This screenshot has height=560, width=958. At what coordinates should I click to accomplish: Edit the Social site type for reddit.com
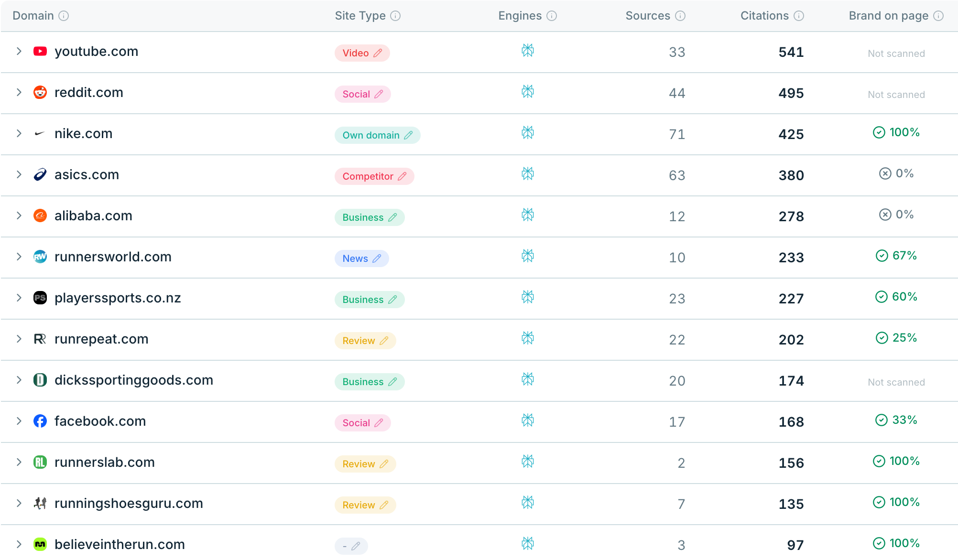click(x=379, y=94)
